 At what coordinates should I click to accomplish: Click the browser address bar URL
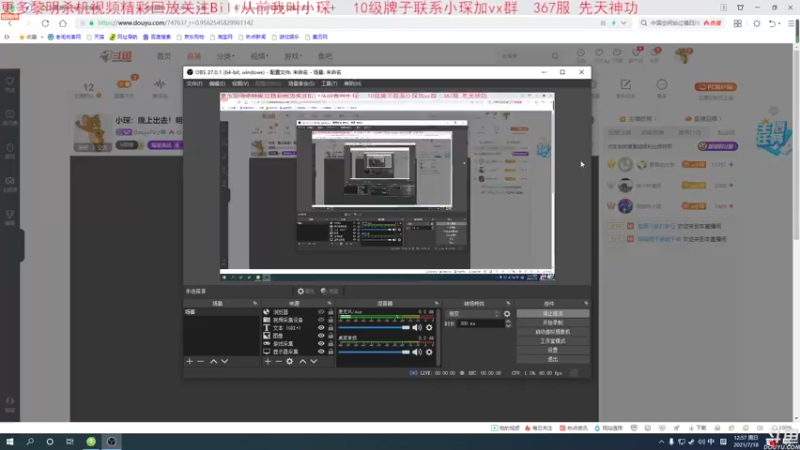175,23
